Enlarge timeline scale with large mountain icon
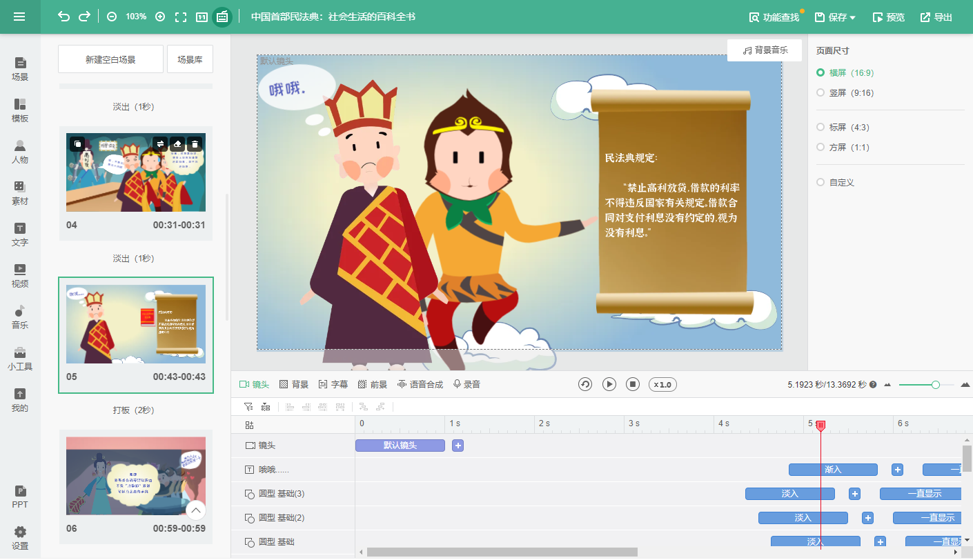Screen dimensions: 973x560 [x=965, y=384]
